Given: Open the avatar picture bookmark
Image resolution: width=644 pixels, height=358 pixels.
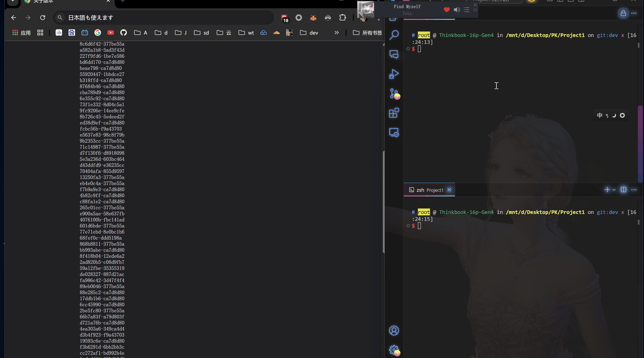Looking at the screenshot, I should [289, 33].
